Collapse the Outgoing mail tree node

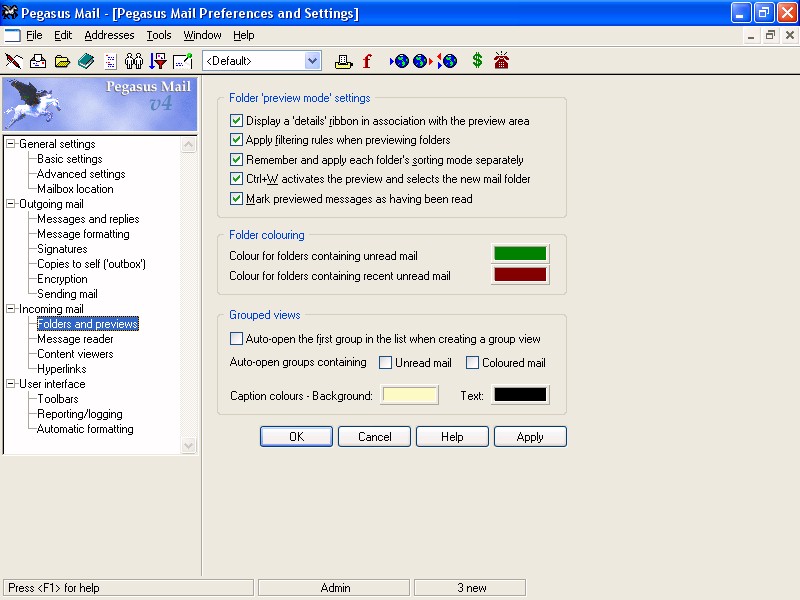pos(11,204)
